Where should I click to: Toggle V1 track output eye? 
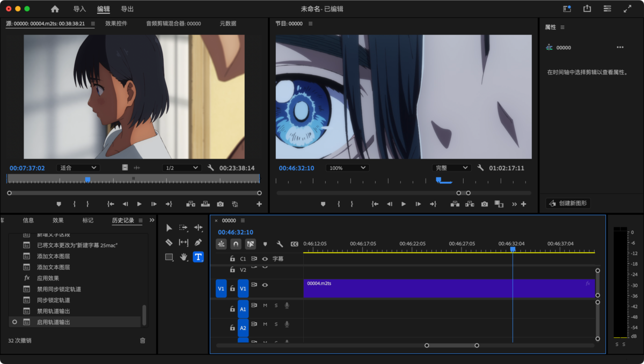[265, 285]
